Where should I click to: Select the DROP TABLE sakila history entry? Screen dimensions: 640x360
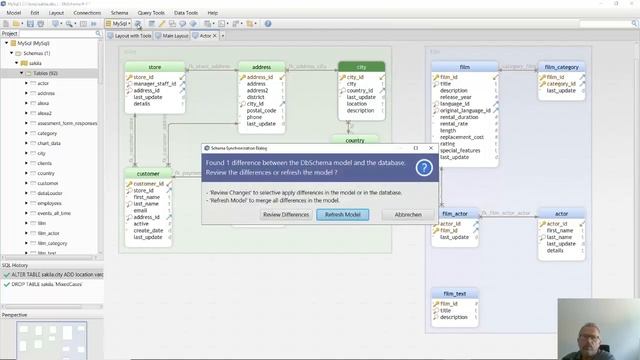click(x=52, y=284)
